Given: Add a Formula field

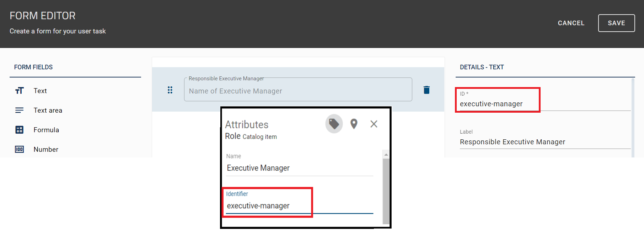Looking at the screenshot, I should click(46, 130).
